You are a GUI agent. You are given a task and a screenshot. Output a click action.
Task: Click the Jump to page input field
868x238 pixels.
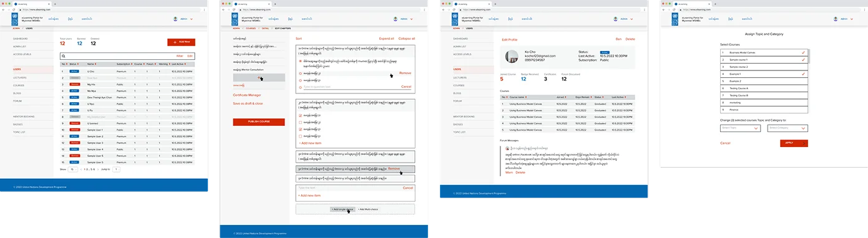point(116,169)
